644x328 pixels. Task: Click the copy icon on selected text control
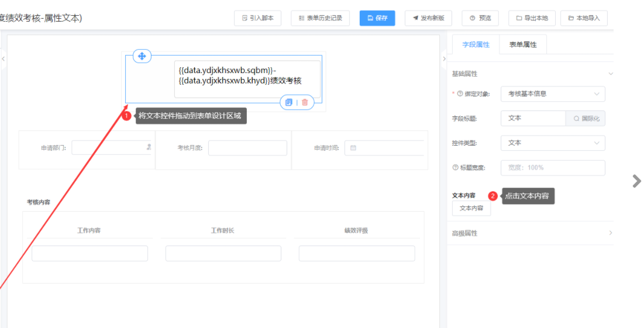click(x=289, y=102)
